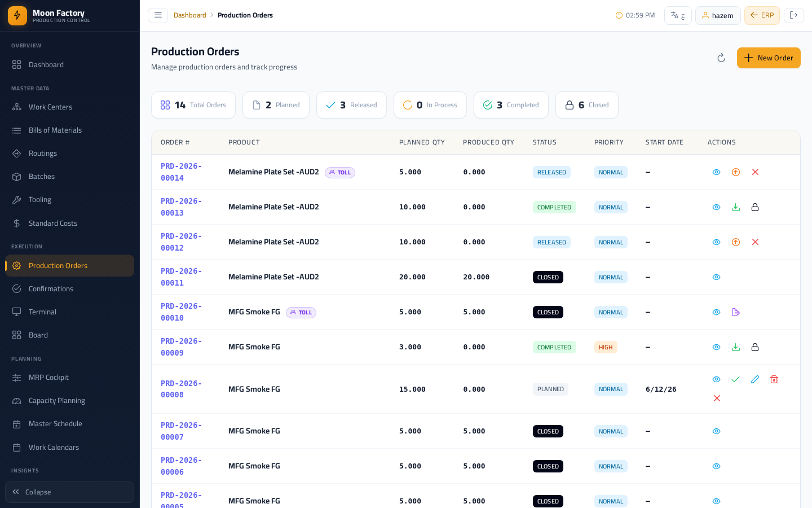812x508 pixels.
Task: Click the logout icon in top bar
Action: pos(793,15)
